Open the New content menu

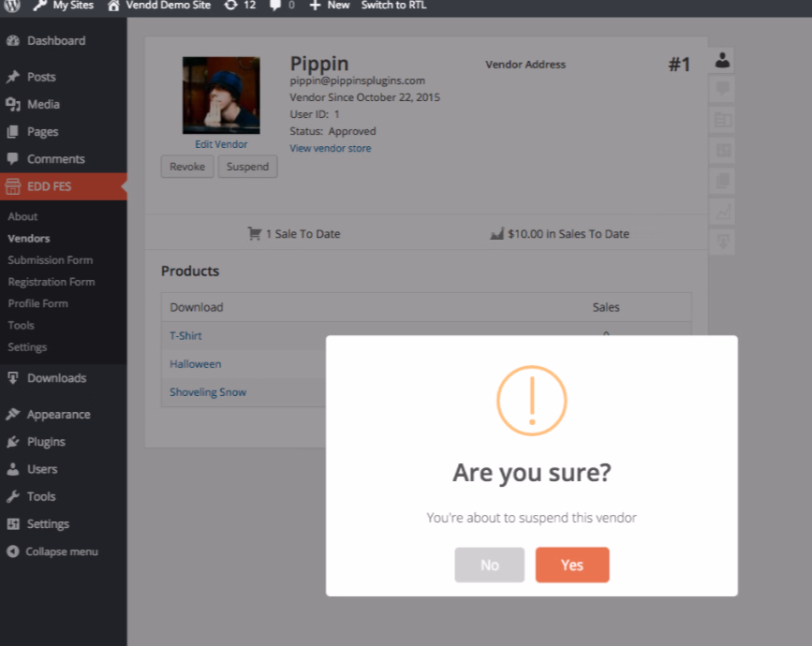(x=330, y=6)
